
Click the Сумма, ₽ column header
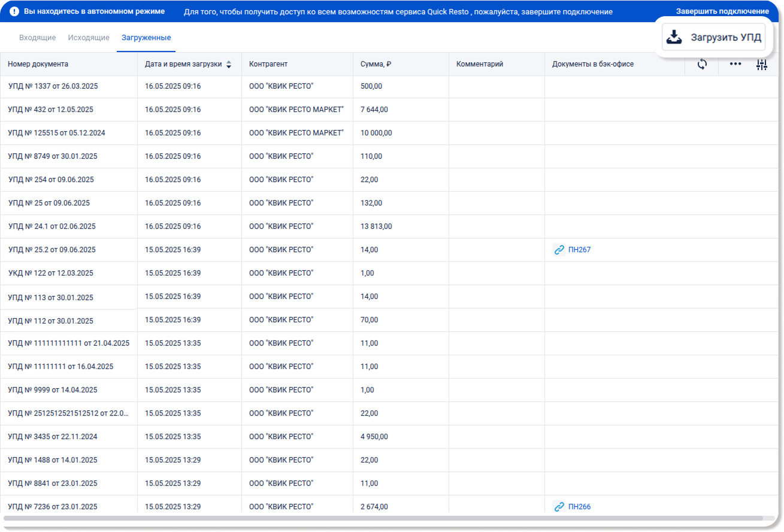click(x=376, y=64)
